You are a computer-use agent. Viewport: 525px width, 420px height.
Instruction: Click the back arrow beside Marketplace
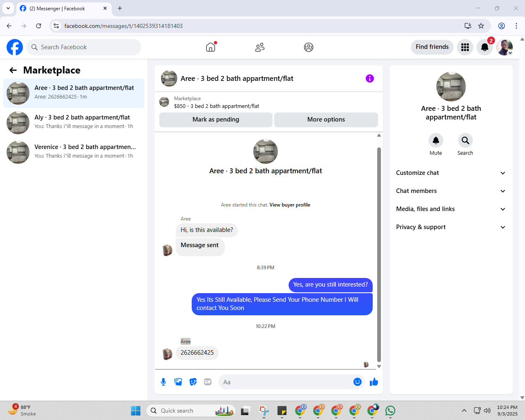[13, 70]
